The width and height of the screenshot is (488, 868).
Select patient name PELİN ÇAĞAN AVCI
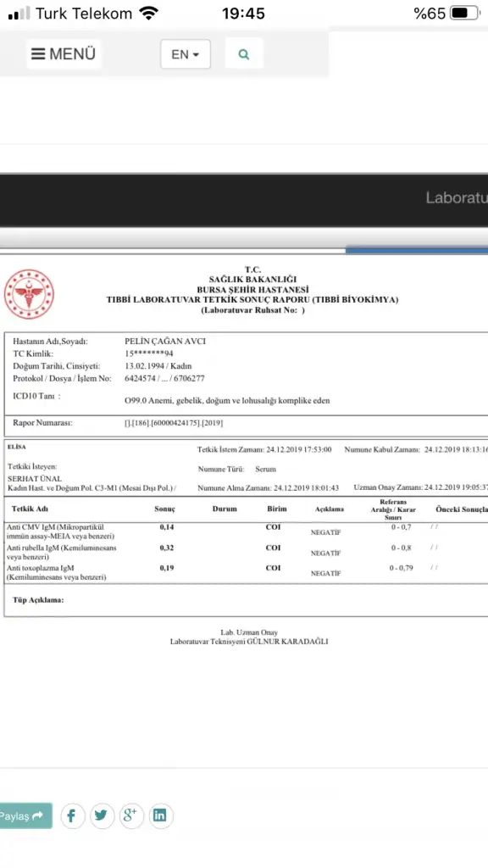point(165,341)
